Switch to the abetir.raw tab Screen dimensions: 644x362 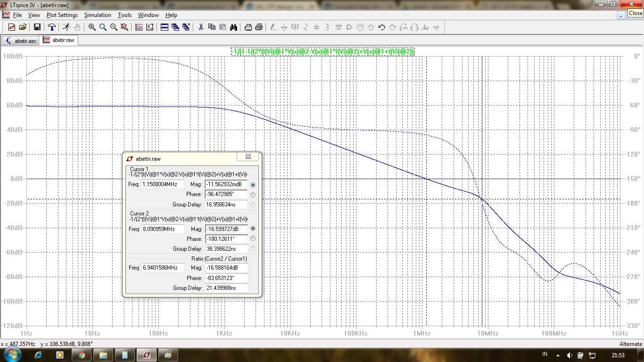click(x=58, y=40)
